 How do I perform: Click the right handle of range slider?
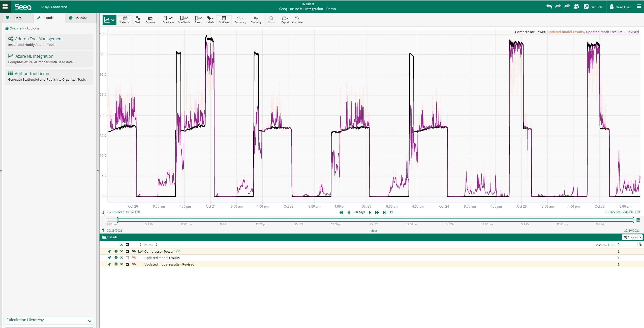[633, 220]
